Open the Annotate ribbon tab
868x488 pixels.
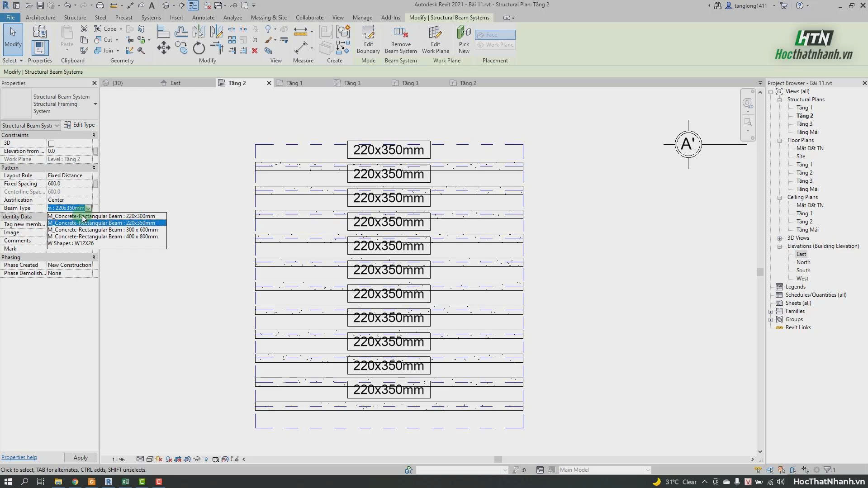(x=203, y=18)
